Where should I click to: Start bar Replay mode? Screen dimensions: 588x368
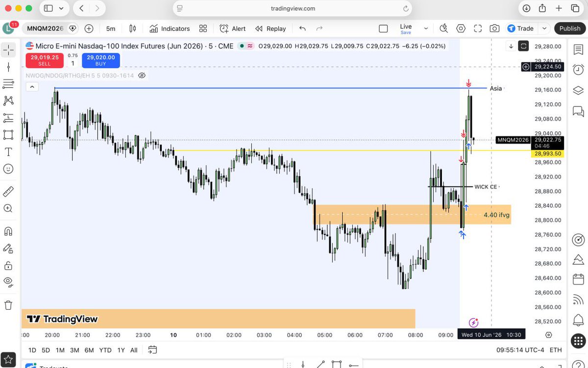coord(270,28)
